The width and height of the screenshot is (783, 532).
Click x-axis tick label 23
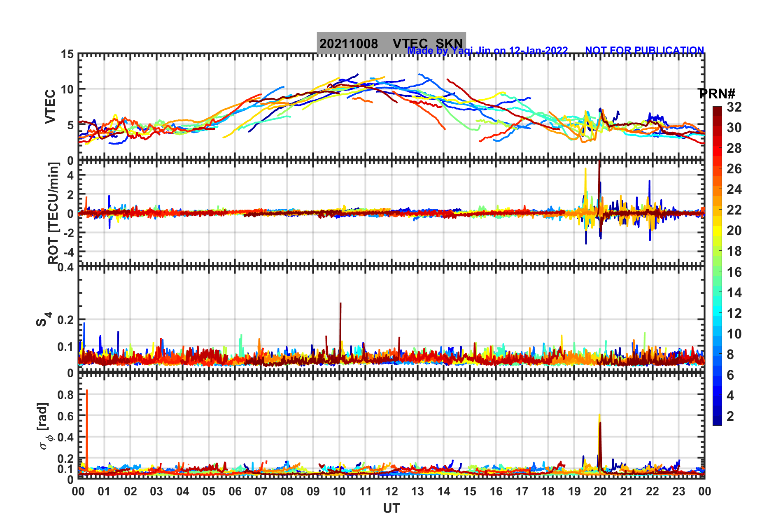678,491
